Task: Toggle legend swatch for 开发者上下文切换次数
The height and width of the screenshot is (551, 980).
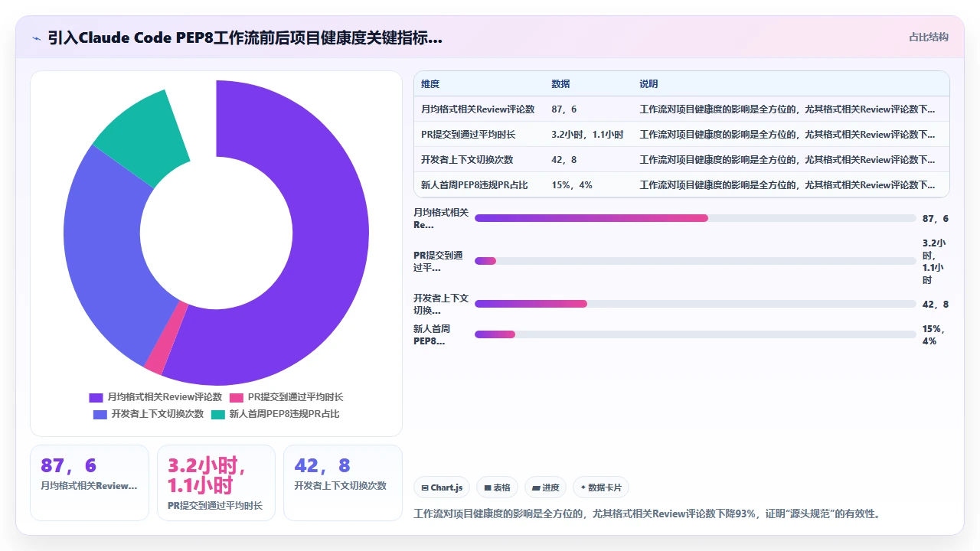Action: (x=100, y=414)
